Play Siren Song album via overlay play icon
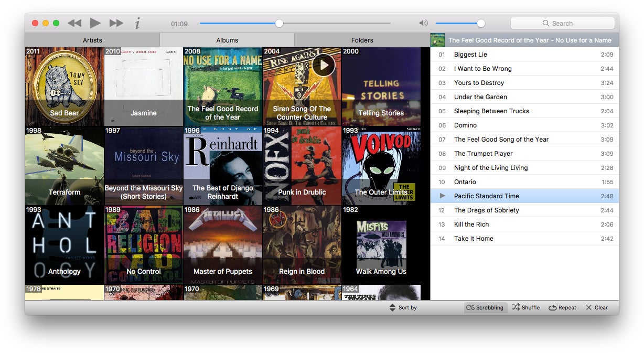The image size is (644, 353). pos(324,65)
